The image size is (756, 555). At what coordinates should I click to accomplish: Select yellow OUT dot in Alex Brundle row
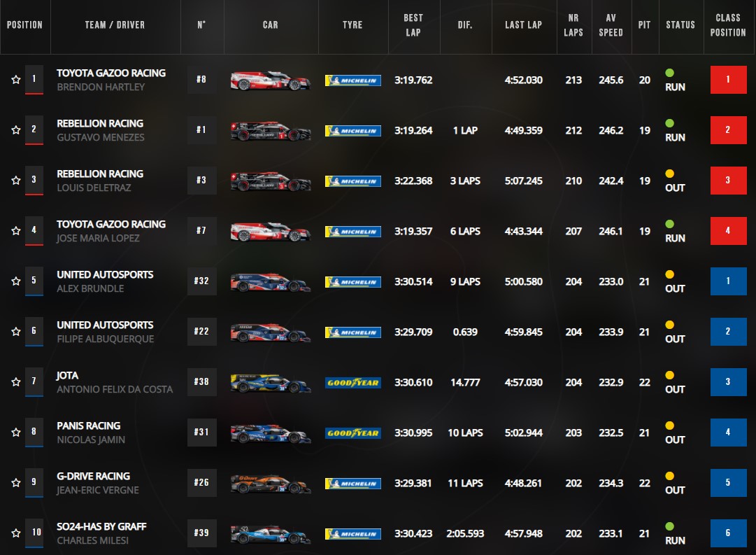[670, 274]
